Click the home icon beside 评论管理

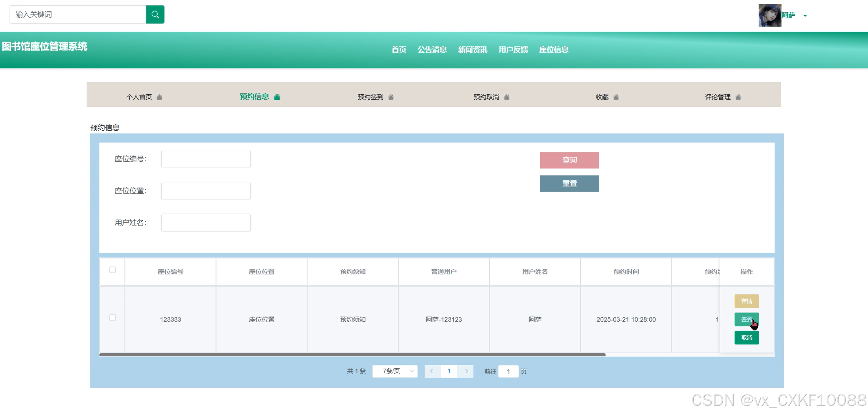pos(738,97)
